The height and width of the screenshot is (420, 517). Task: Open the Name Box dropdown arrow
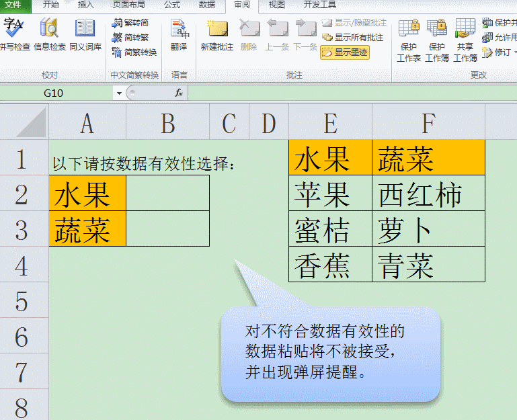click(x=119, y=93)
